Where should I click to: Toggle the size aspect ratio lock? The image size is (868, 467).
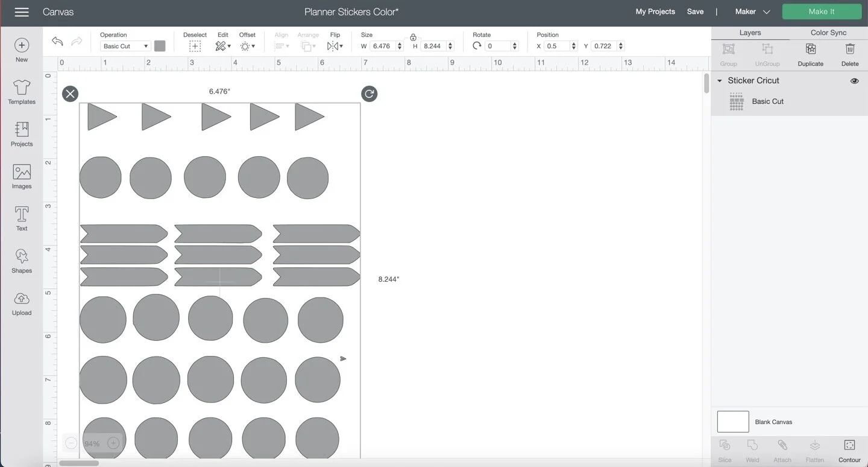413,37
